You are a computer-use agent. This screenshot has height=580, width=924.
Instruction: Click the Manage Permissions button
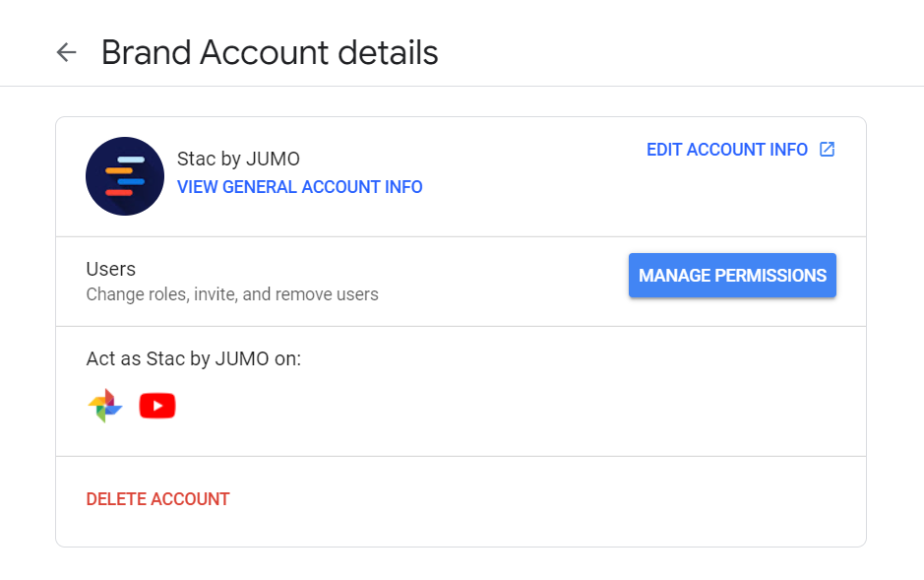click(x=732, y=276)
